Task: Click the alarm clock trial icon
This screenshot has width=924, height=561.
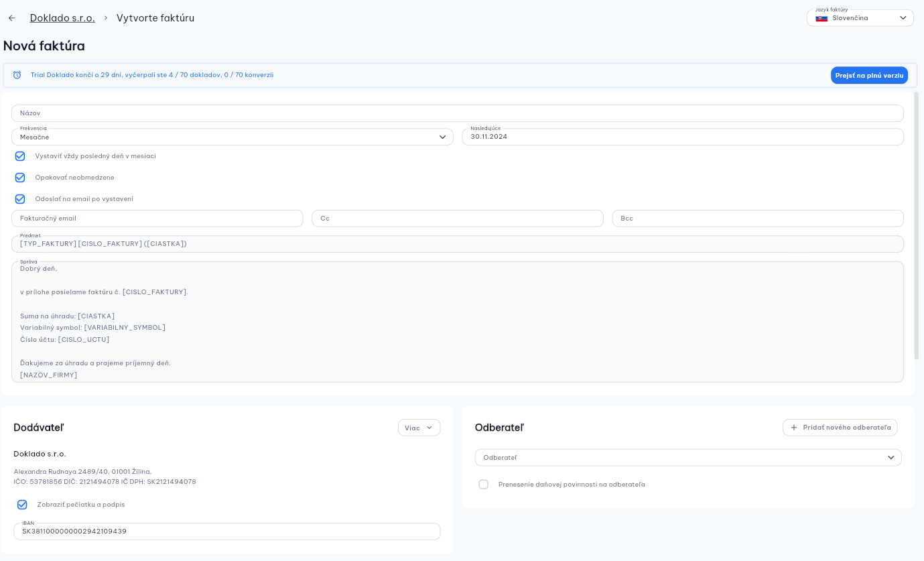Action: [x=17, y=75]
